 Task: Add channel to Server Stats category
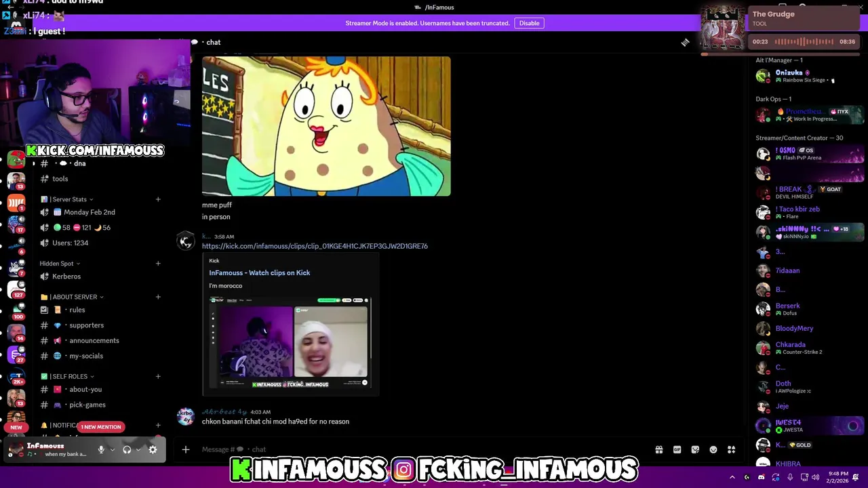pos(158,199)
